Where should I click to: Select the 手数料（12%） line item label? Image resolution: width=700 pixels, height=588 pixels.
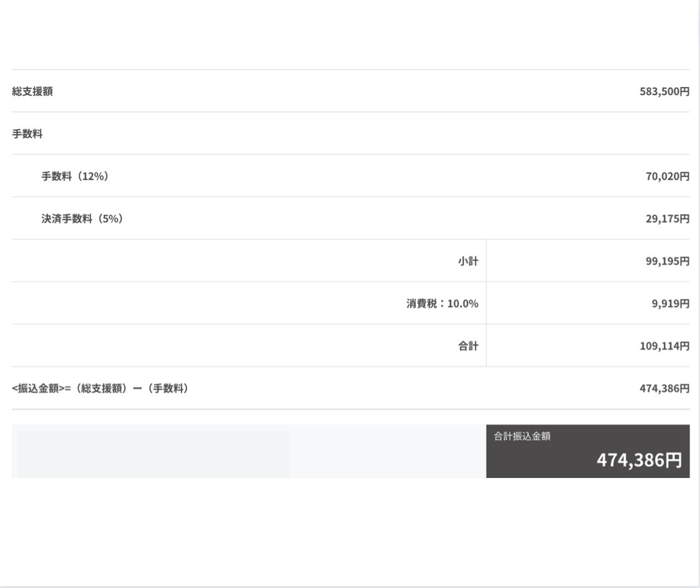[x=75, y=177]
